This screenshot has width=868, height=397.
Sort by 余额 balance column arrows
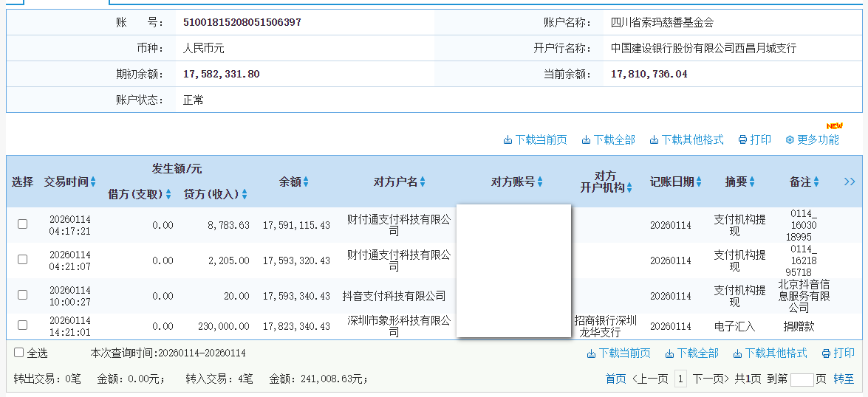coord(306,182)
